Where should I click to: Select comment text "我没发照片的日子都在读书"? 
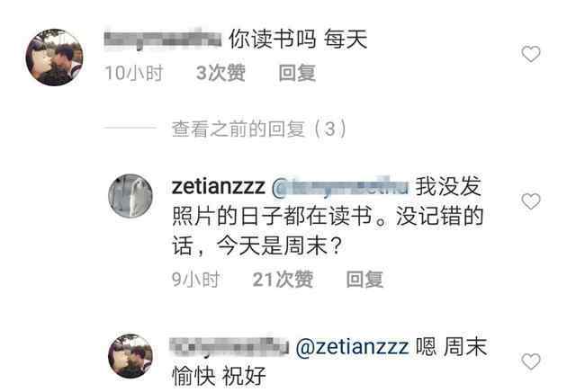point(327,201)
